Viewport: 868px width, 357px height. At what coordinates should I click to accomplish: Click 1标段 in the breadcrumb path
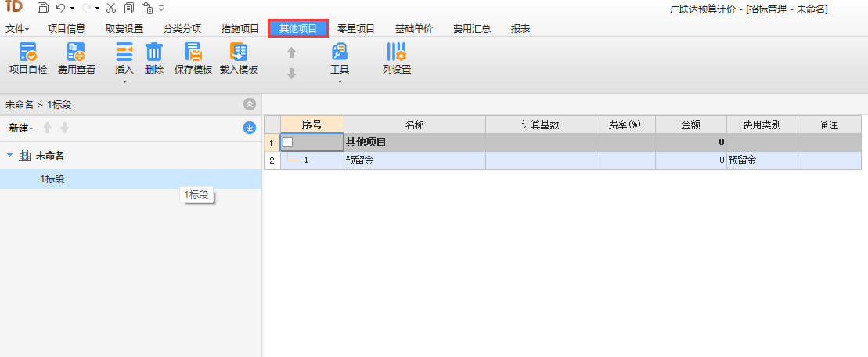click(59, 104)
